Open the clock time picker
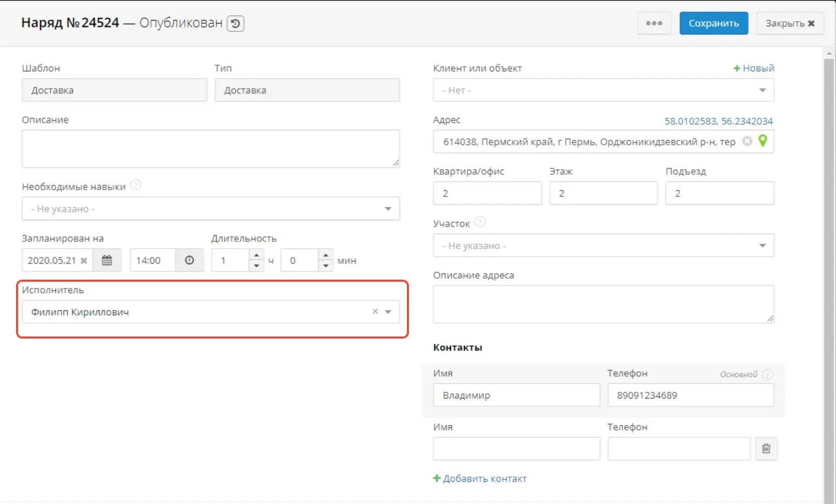The width and height of the screenshot is (836, 504). pos(189,261)
